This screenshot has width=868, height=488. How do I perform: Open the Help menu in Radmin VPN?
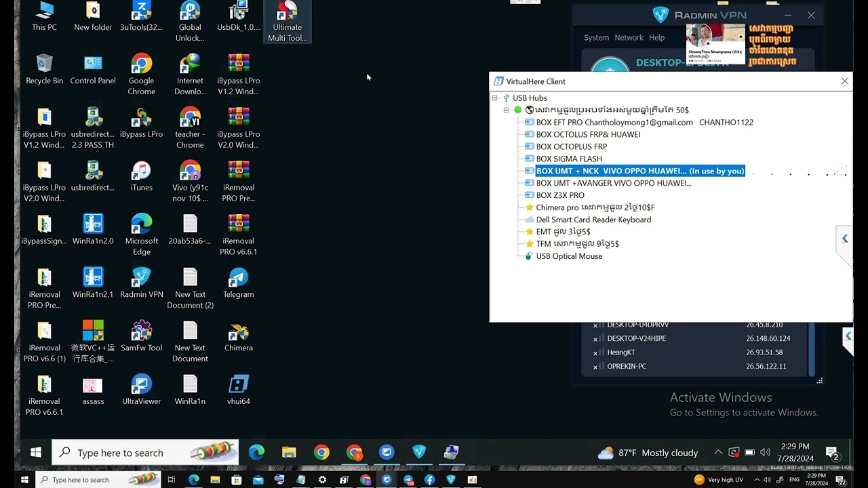(656, 38)
